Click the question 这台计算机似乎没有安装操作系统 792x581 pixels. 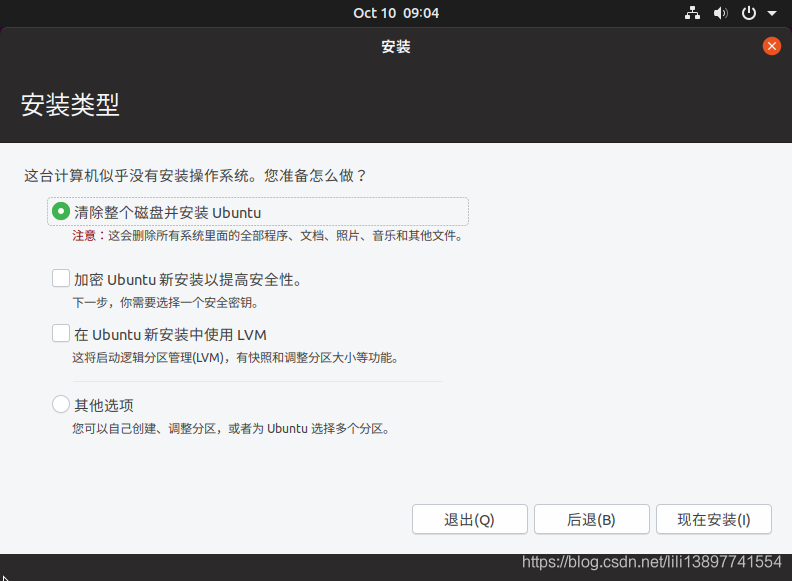(x=195, y=176)
